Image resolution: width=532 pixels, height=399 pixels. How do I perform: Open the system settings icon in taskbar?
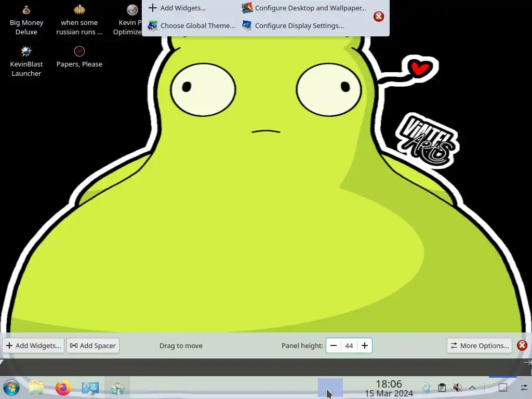(90, 388)
